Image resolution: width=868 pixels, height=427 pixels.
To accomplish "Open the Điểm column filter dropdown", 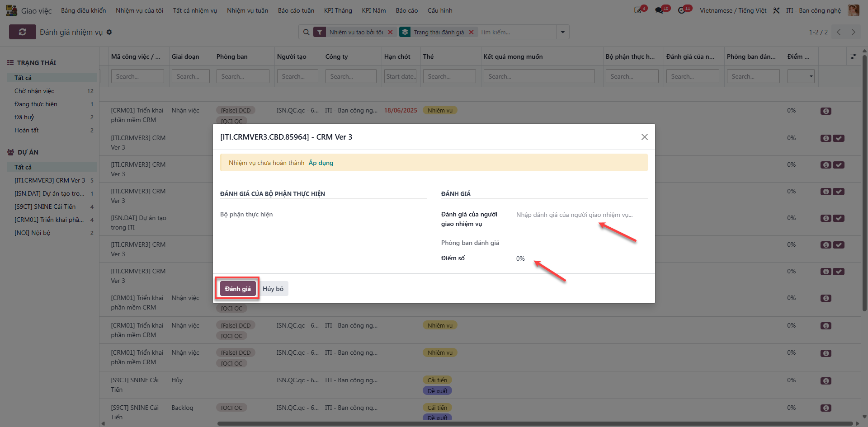I will tap(801, 76).
